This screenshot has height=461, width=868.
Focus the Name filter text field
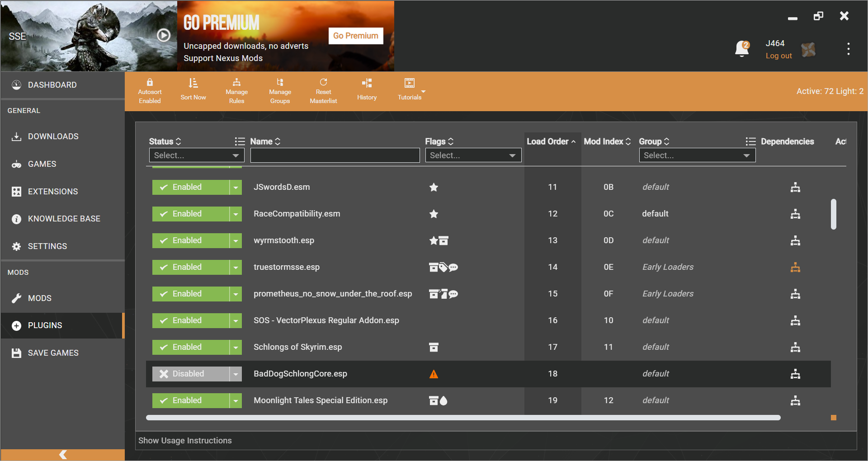point(335,155)
